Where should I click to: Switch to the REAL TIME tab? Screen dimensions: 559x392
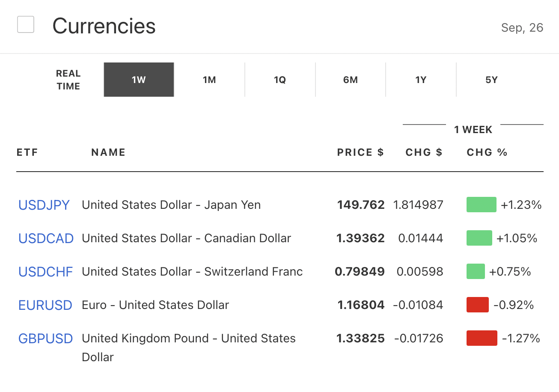[68, 80]
